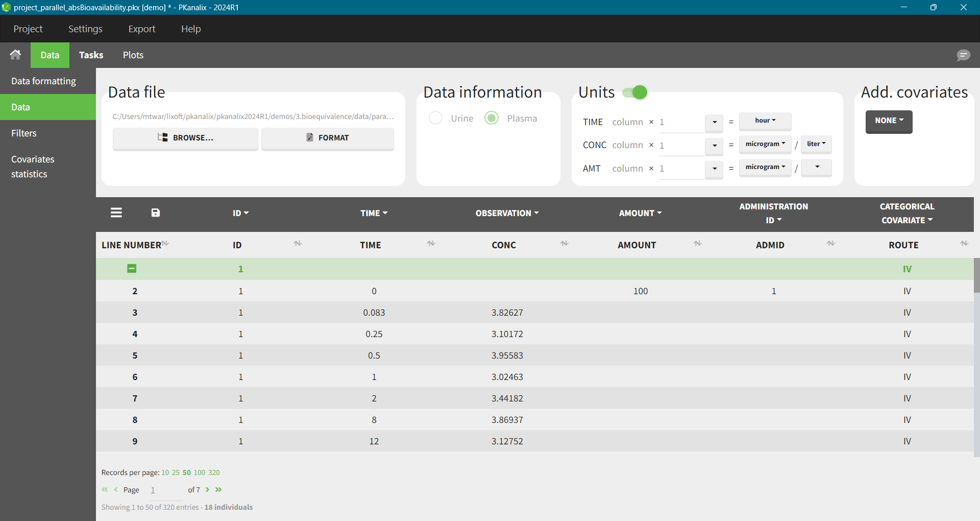Open the hour time unit dropdown
The width and height of the screenshot is (980, 521).
[765, 121]
